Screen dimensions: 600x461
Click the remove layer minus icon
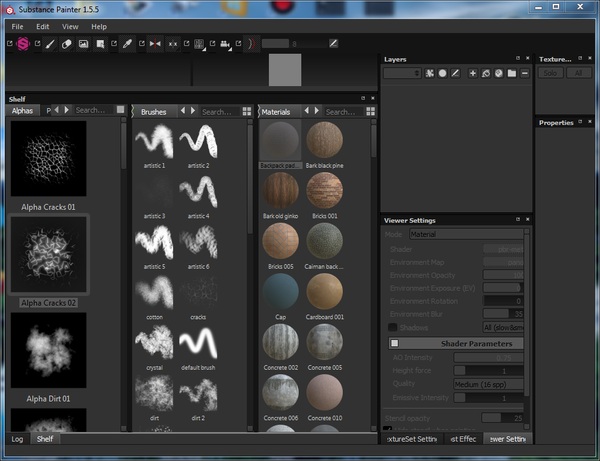[524, 73]
